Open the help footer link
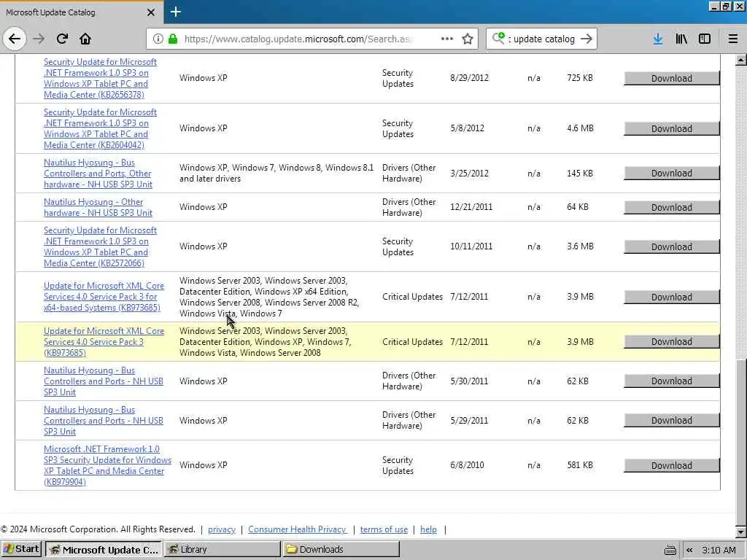 click(x=428, y=529)
